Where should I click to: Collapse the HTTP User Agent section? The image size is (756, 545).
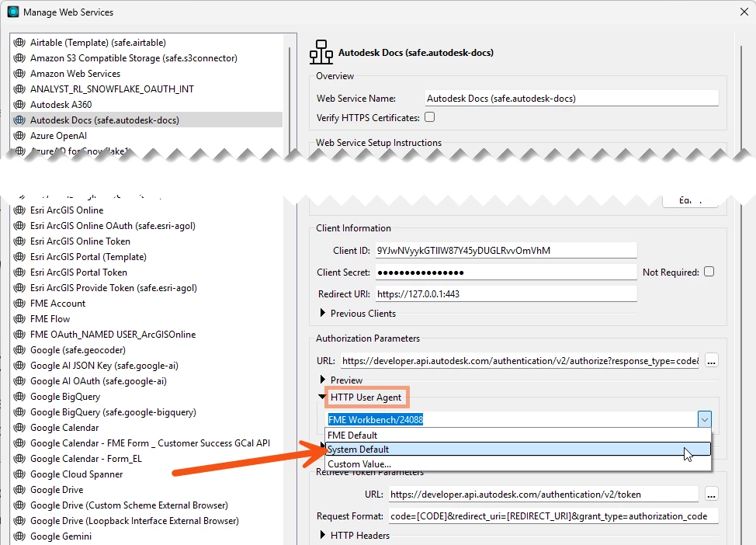[322, 397]
